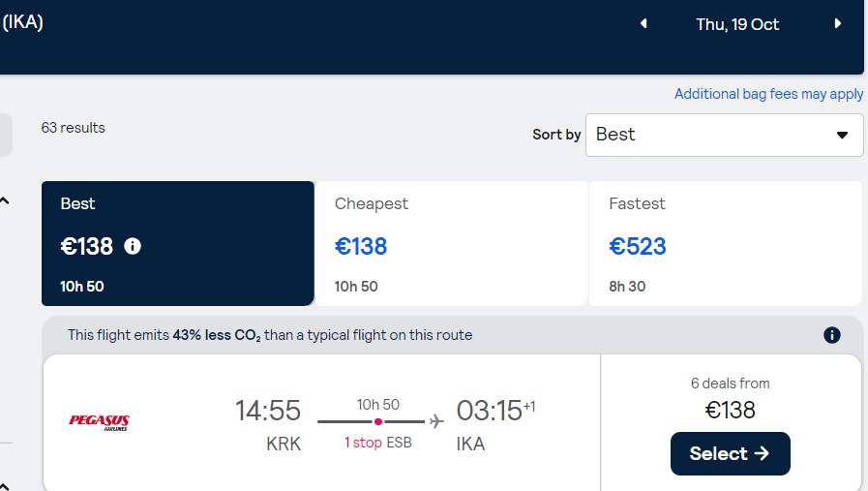This screenshot has height=491, width=868.
Task: Open Additional bag fees may apply link
Action: pyautogui.click(x=768, y=94)
